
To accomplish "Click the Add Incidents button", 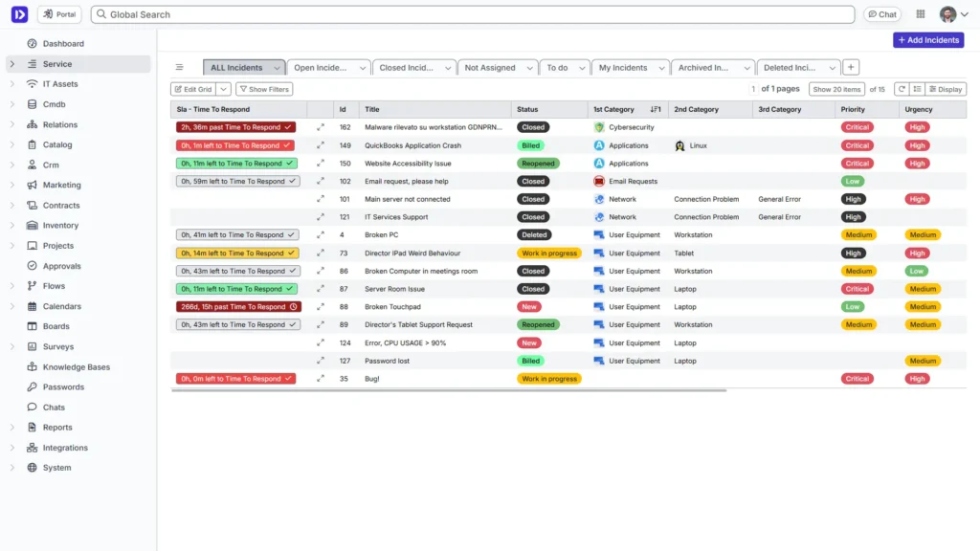I will (x=927, y=39).
